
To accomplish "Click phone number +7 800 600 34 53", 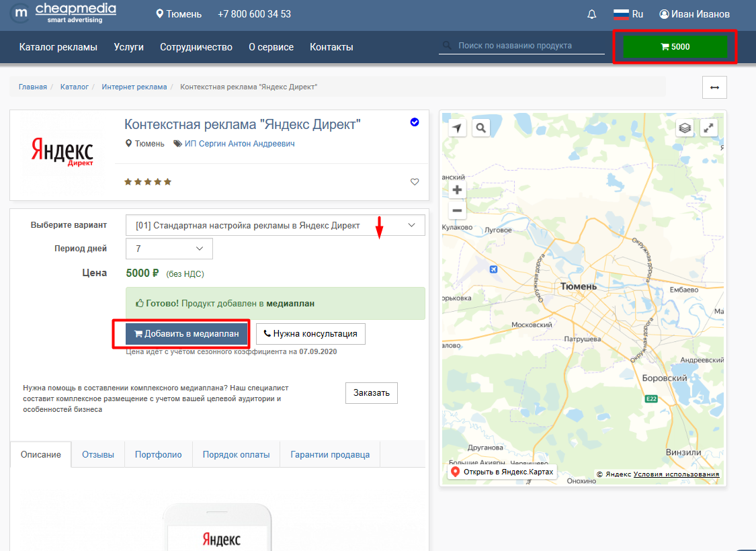I will 254,14.
